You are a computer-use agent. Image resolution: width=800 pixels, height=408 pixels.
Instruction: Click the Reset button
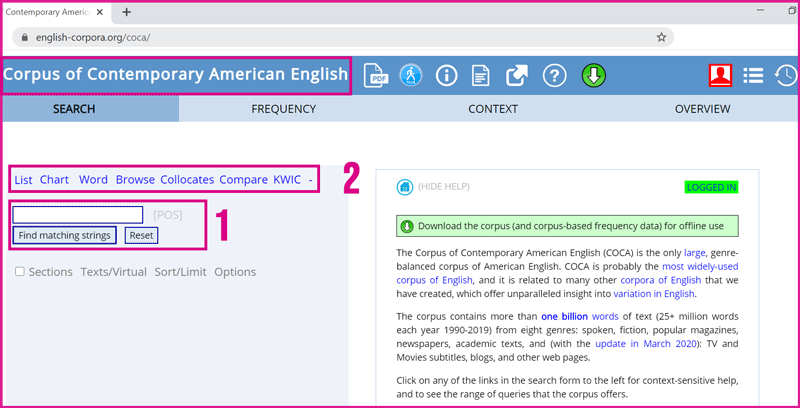pyautogui.click(x=141, y=236)
